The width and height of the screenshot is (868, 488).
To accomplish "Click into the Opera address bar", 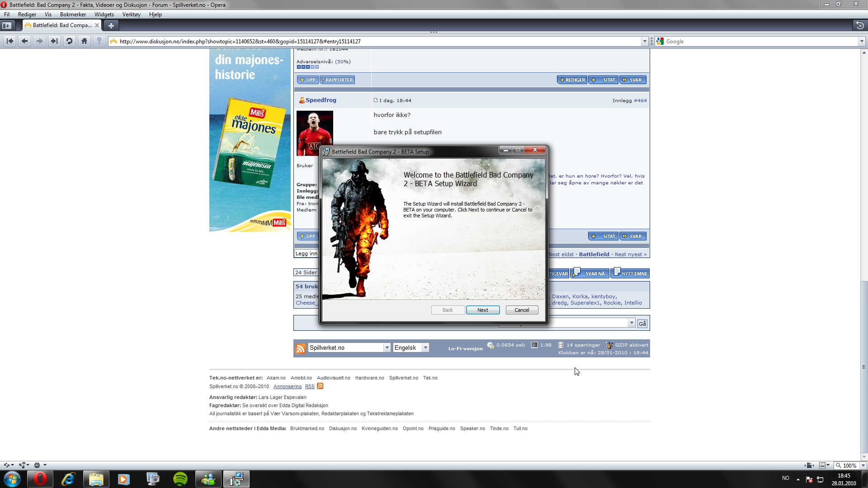I will [x=379, y=41].
